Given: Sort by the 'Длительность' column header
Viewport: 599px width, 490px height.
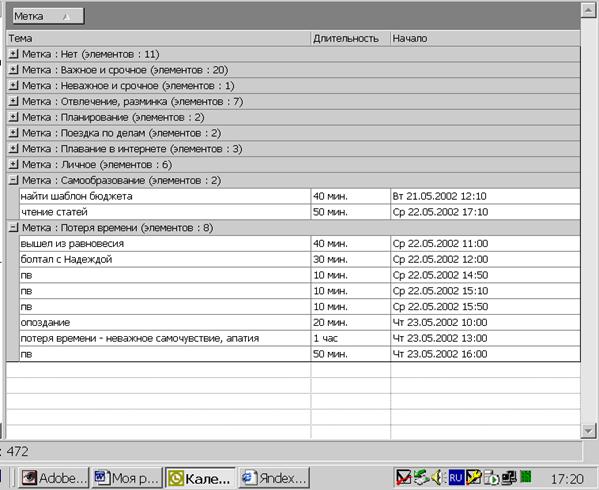Looking at the screenshot, I should click(350, 38).
